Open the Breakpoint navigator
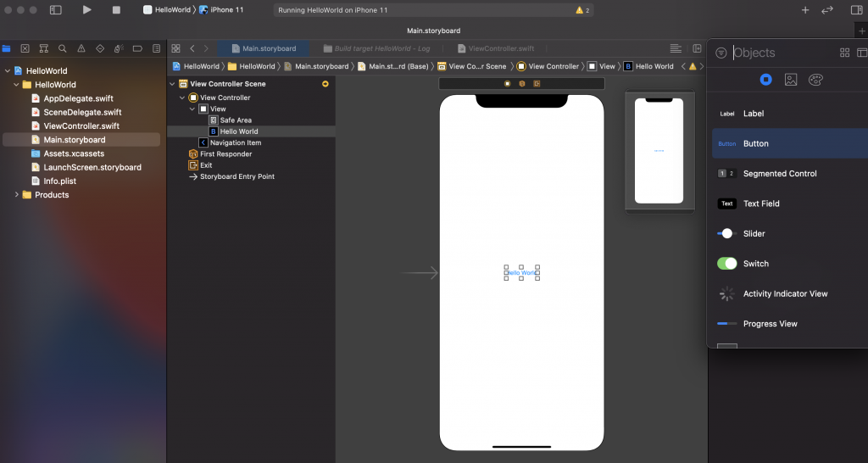The width and height of the screenshot is (868, 463). tap(137, 48)
